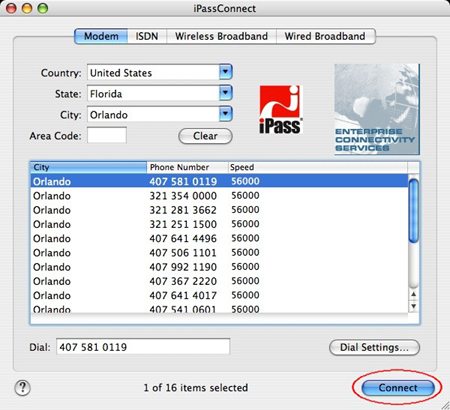
Task: Select the row with 407 641 4496
Action: [x=219, y=238]
